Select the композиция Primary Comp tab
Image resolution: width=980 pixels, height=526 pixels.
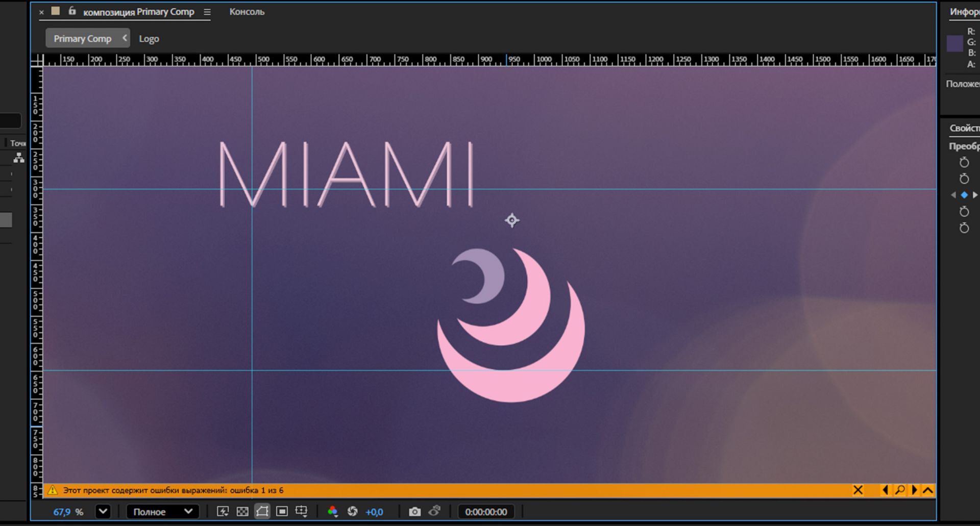[138, 12]
